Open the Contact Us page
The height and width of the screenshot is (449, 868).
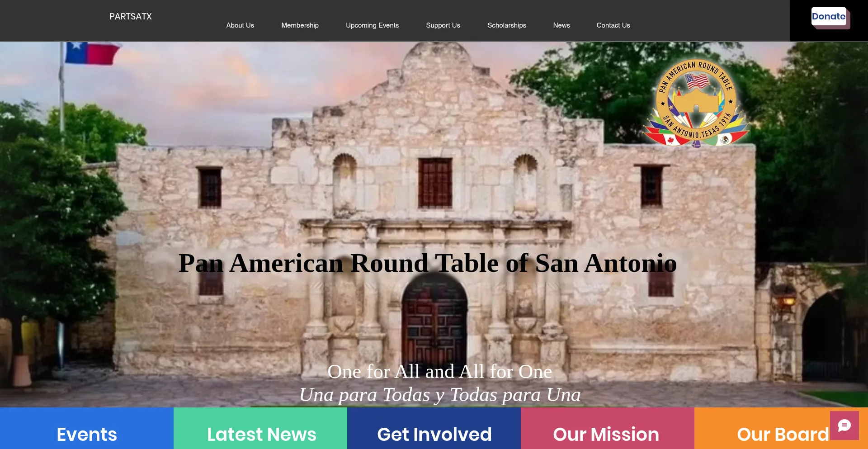coord(613,25)
